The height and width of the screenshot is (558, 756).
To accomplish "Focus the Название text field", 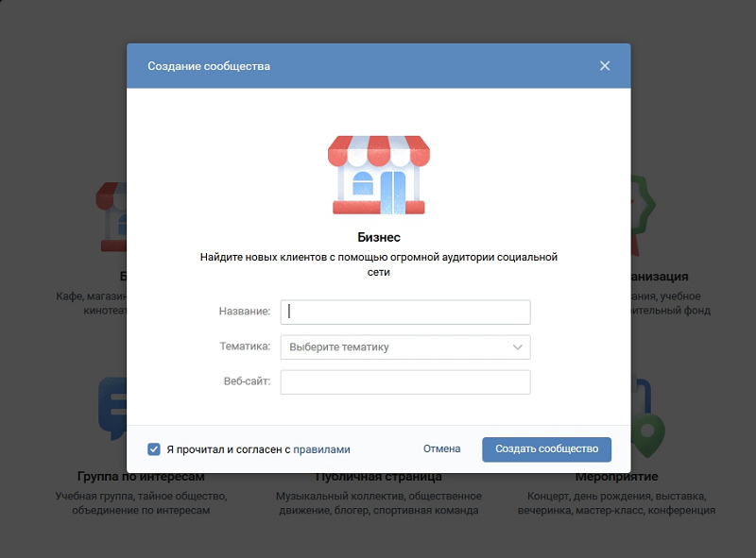I will [x=405, y=312].
